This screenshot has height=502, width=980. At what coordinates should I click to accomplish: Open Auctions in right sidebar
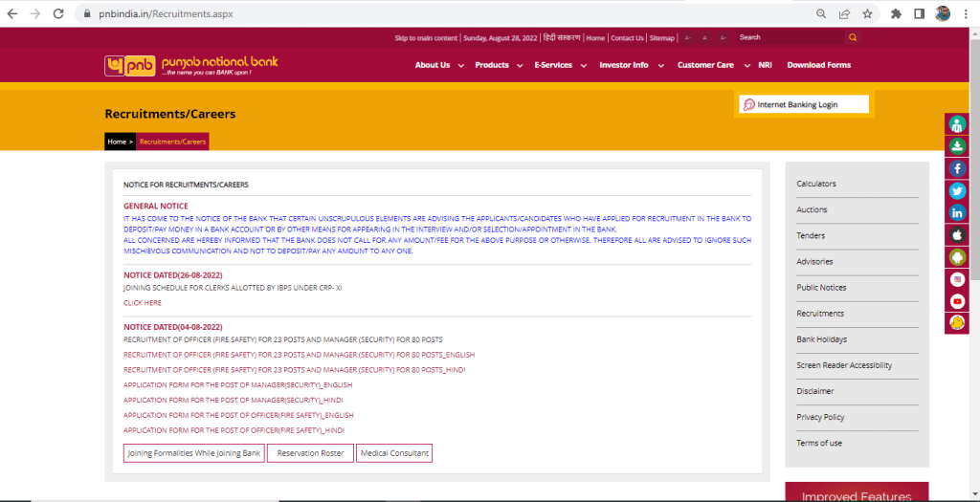click(x=812, y=209)
